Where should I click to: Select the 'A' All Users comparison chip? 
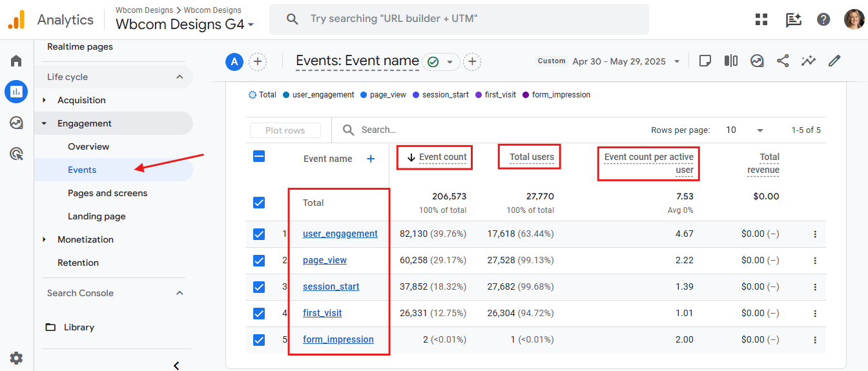(234, 62)
